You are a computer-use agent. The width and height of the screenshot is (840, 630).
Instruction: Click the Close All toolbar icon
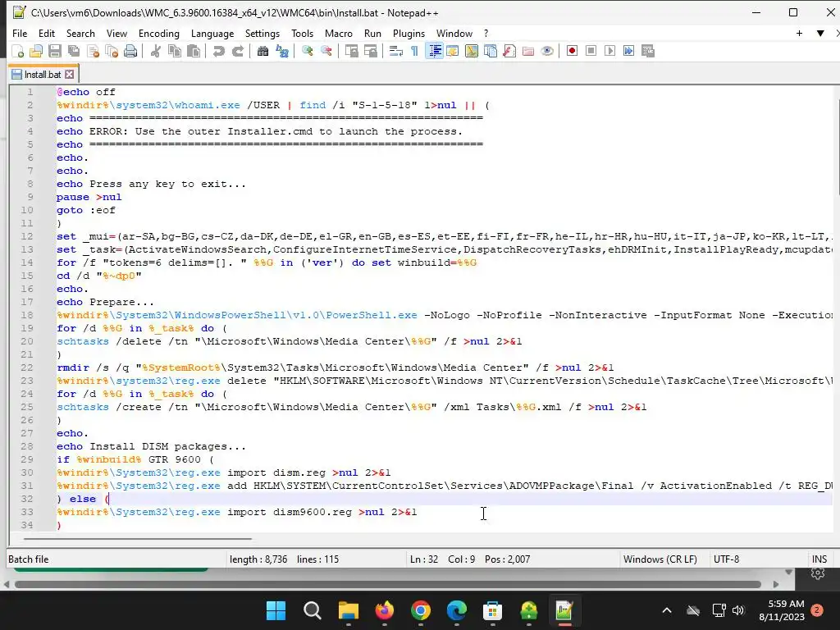(112, 51)
